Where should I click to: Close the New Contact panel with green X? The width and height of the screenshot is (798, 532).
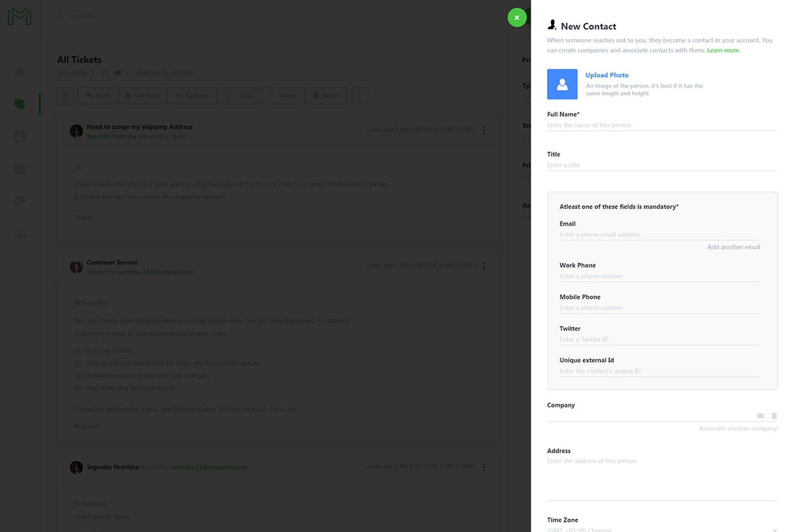(x=517, y=17)
